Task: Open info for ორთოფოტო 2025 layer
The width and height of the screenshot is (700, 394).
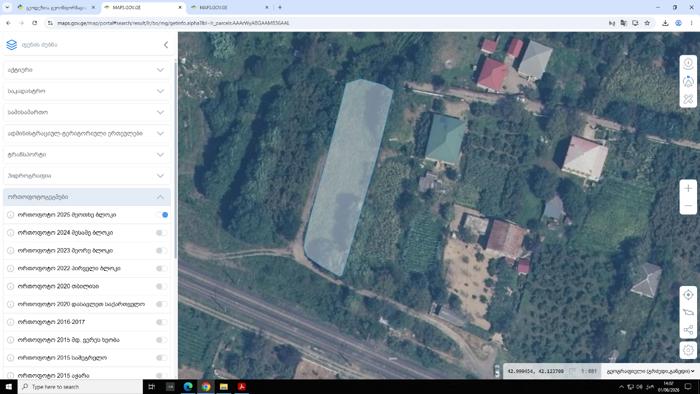Action: pyautogui.click(x=10, y=215)
